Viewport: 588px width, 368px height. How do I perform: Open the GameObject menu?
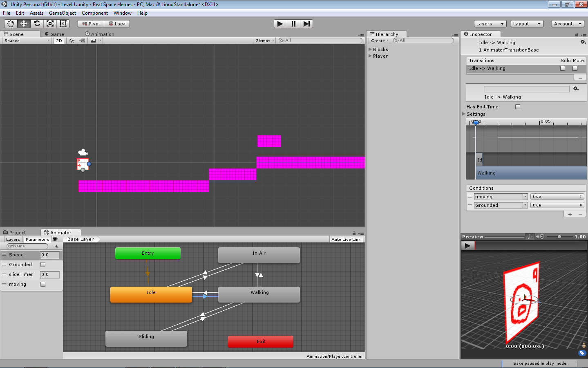point(62,13)
